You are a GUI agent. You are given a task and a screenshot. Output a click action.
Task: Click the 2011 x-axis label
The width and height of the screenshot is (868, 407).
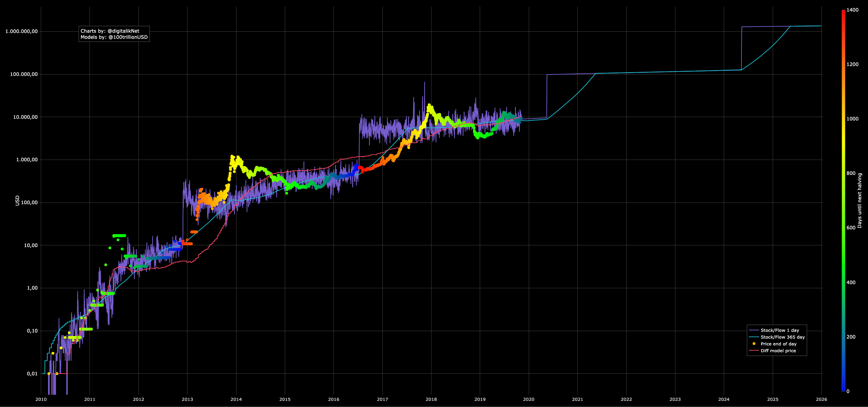coord(90,399)
